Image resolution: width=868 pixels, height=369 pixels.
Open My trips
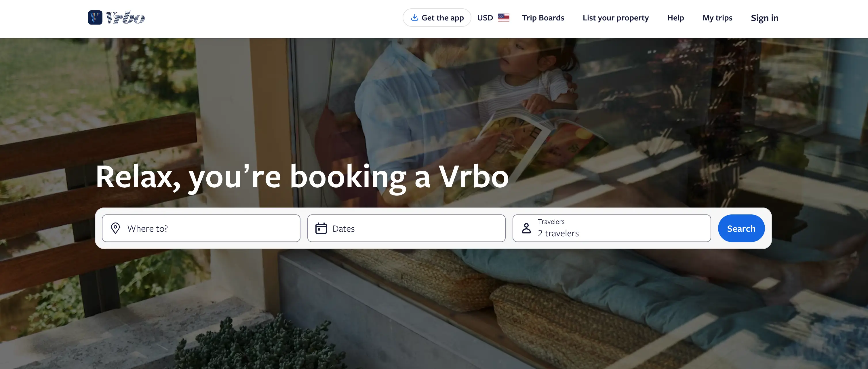[x=717, y=18]
